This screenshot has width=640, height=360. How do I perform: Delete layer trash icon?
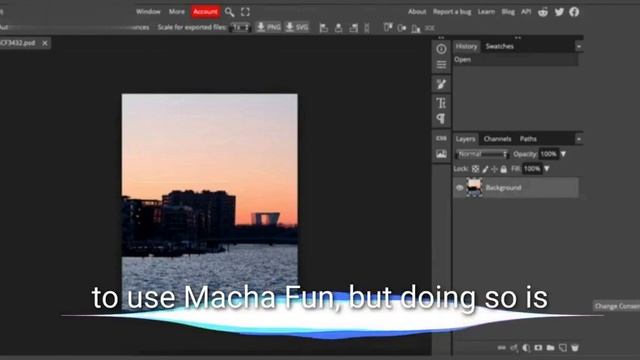pyautogui.click(x=575, y=348)
